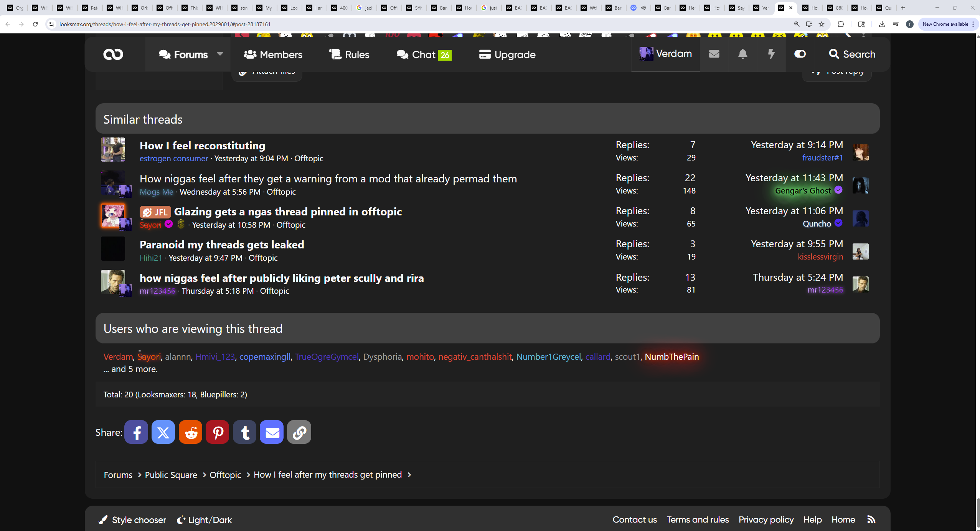This screenshot has width=980, height=531.
Task: Open the Offtopic breadcrumb link
Action: 225,475
